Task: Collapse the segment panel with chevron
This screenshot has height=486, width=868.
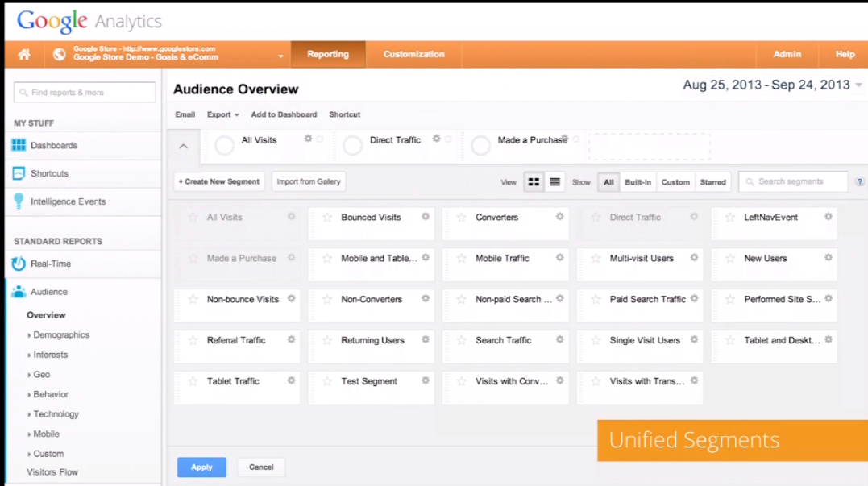Action: [183, 147]
